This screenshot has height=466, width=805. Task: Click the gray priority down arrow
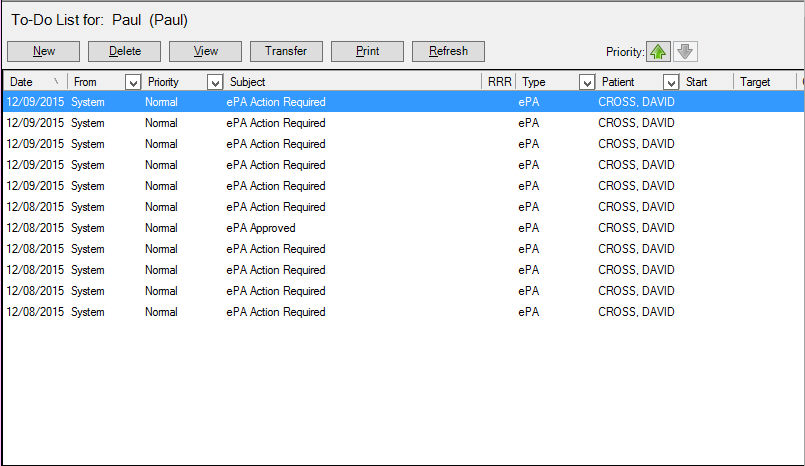(x=685, y=51)
